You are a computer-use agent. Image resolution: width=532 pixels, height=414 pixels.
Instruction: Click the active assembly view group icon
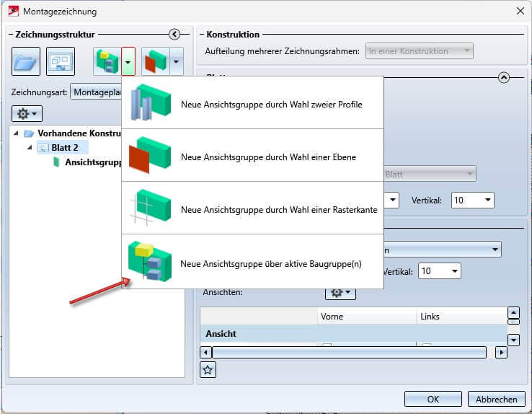click(x=107, y=61)
